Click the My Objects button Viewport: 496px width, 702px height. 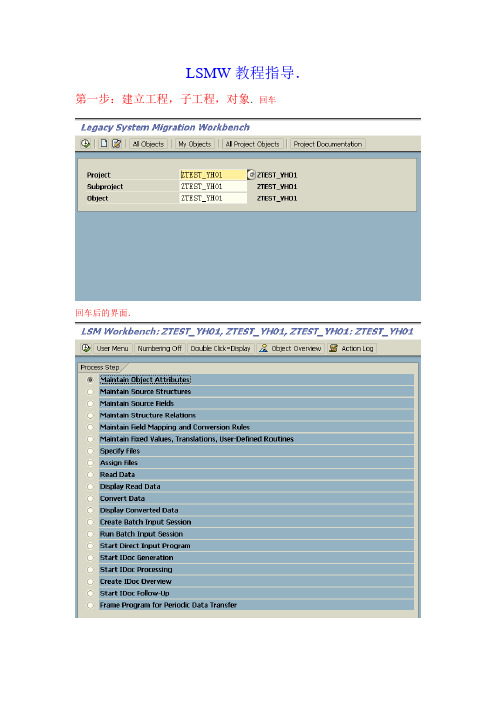pyautogui.click(x=194, y=144)
